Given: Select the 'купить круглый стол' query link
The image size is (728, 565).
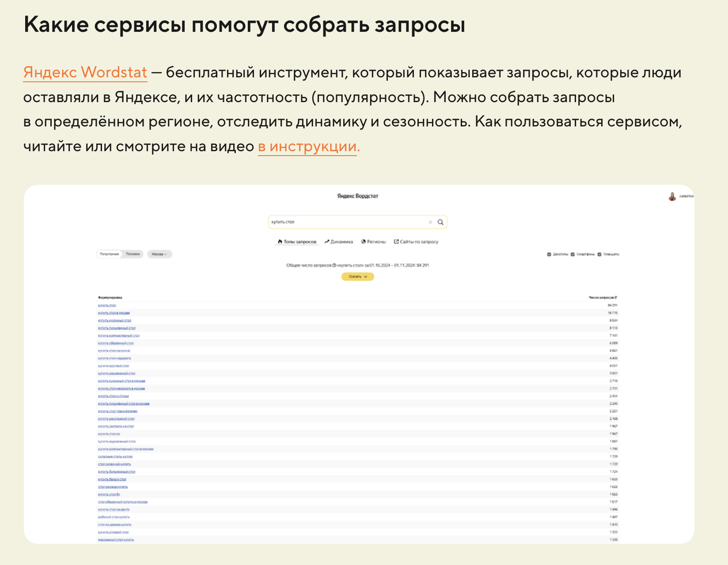Looking at the screenshot, I should coord(114,366).
